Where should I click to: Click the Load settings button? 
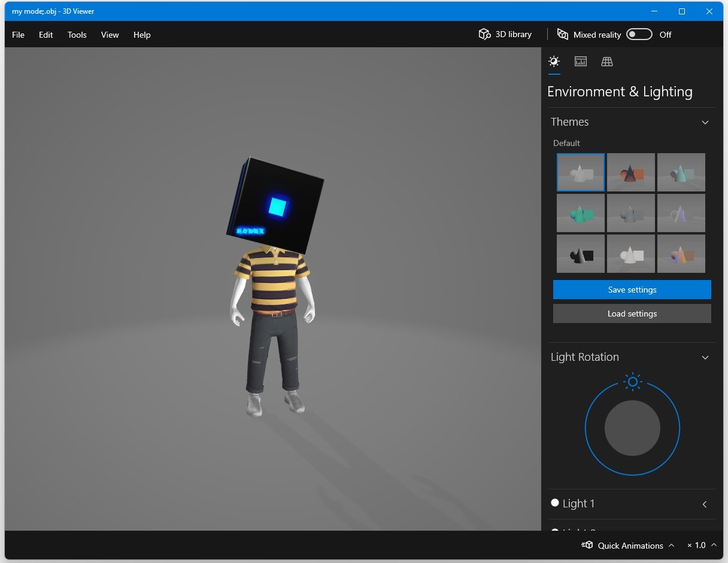click(632, 314)
